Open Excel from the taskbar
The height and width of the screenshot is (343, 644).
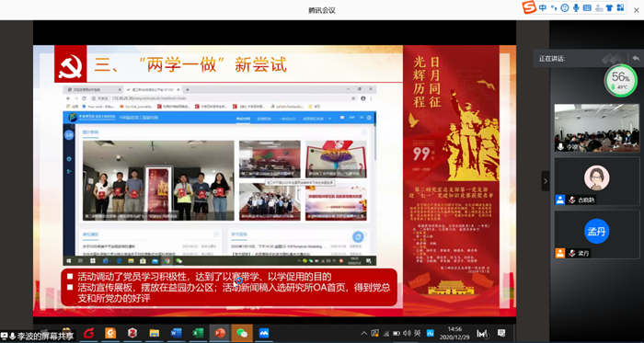tap(198, 333)
